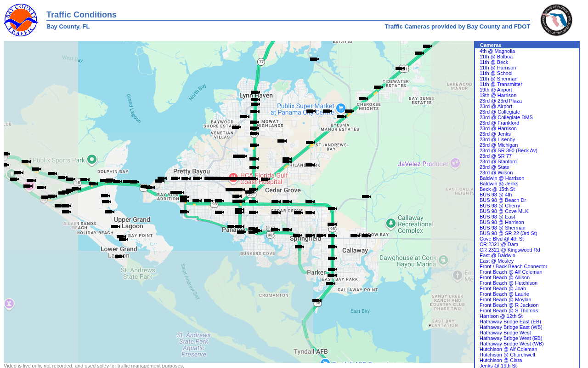This screenshot has height=368, width=588.
Task: Click the JaVelez Producer purple marker
Action: point(455,163)
